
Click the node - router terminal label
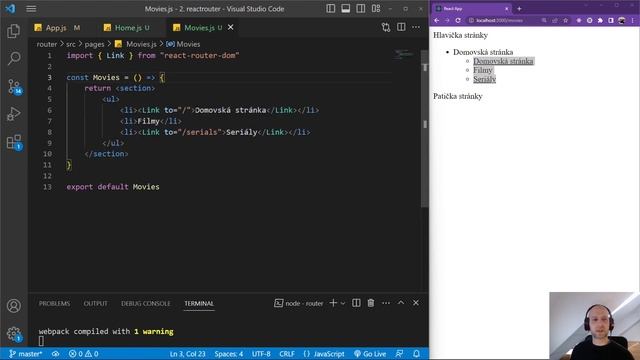pyautogui.click(x=299, y=303)
